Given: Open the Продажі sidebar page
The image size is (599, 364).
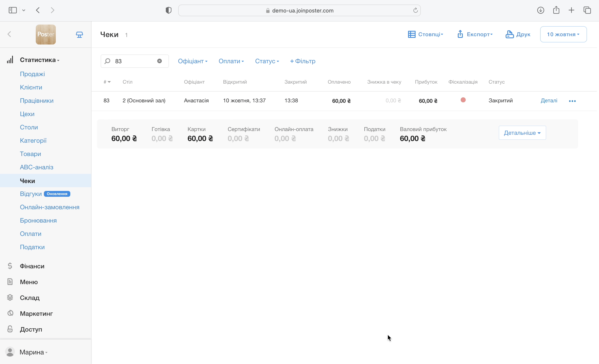Looking at the screenshot, I should click(32, 74).
